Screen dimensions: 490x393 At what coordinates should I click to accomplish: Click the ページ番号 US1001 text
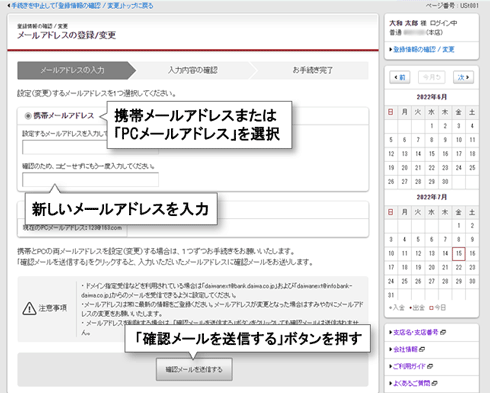pos(452,6)
